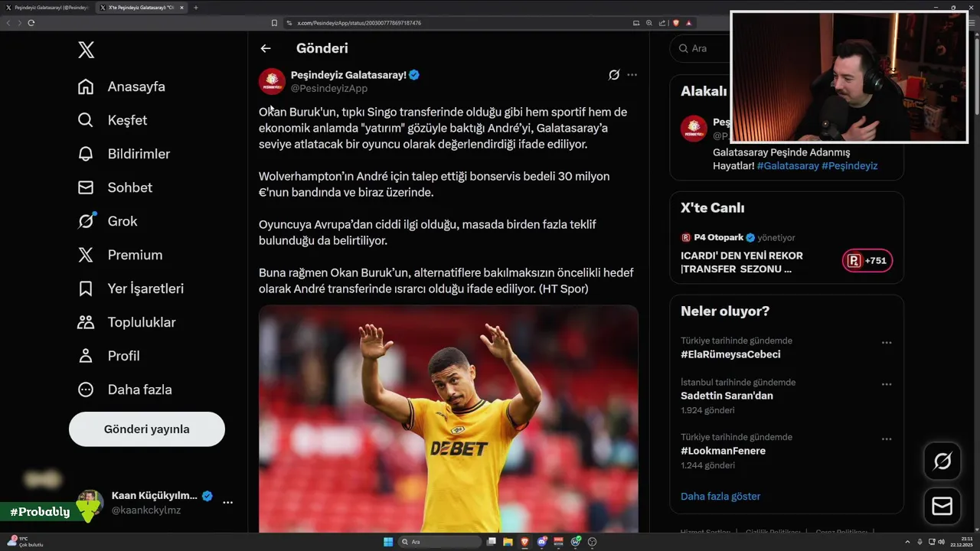Click browser forward arrow

(x=20, y=23)
